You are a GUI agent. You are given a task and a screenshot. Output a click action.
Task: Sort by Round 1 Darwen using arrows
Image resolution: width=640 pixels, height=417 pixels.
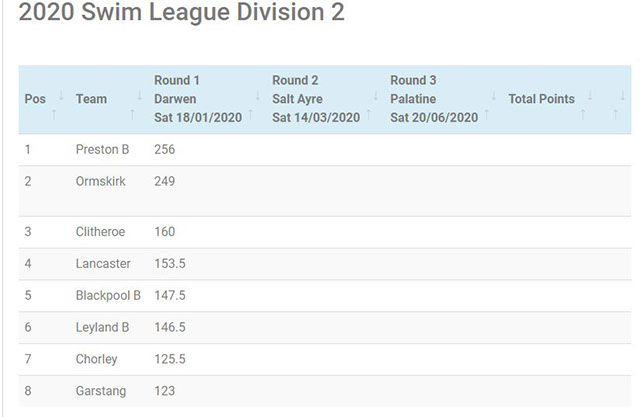(x=253, y=104)
